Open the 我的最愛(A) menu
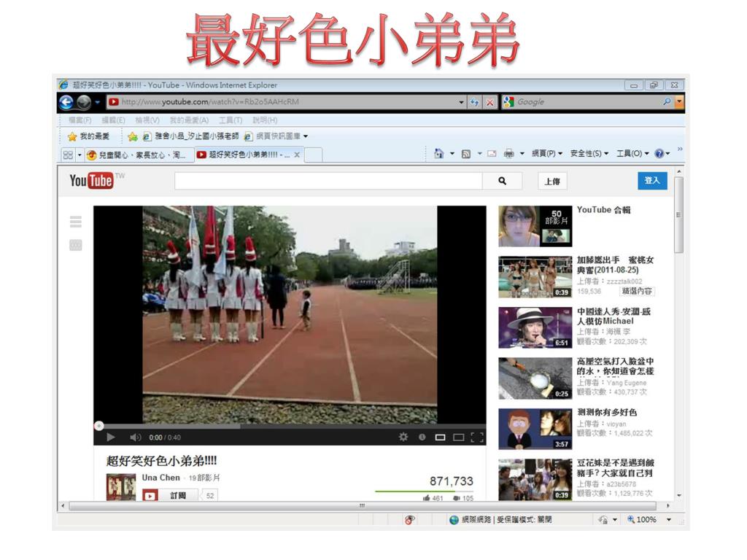The height and width of the screenshot is (560, 747). pyautogui.click(x=189, y=120)
